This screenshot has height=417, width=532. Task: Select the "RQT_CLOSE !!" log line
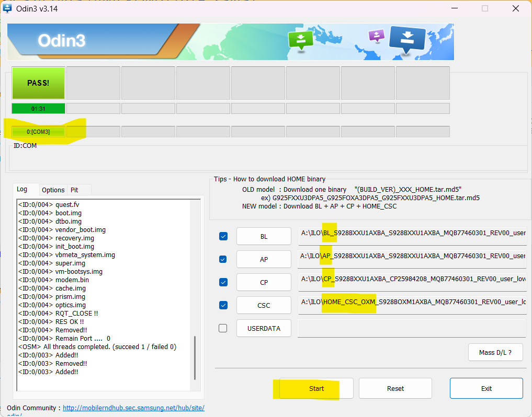tap(58, 314)
